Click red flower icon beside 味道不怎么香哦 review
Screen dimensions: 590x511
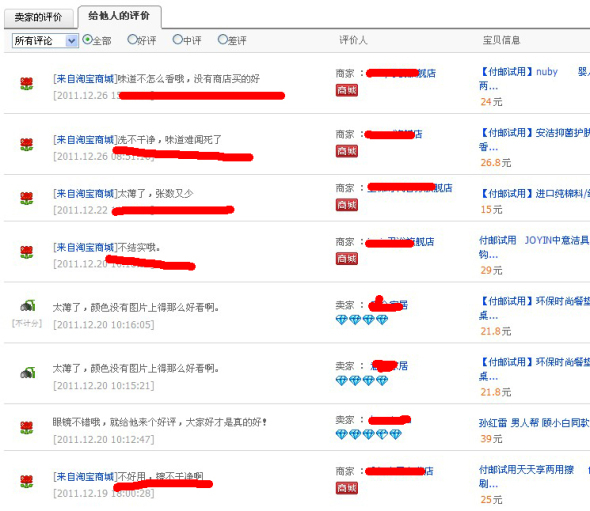(x=26, y=84)
